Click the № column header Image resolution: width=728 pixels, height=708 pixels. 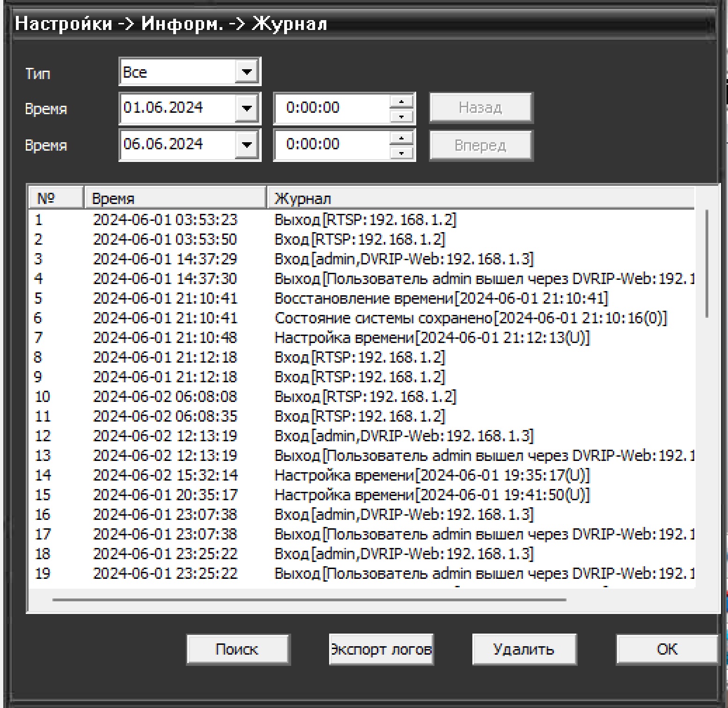(x=56, y=198)
